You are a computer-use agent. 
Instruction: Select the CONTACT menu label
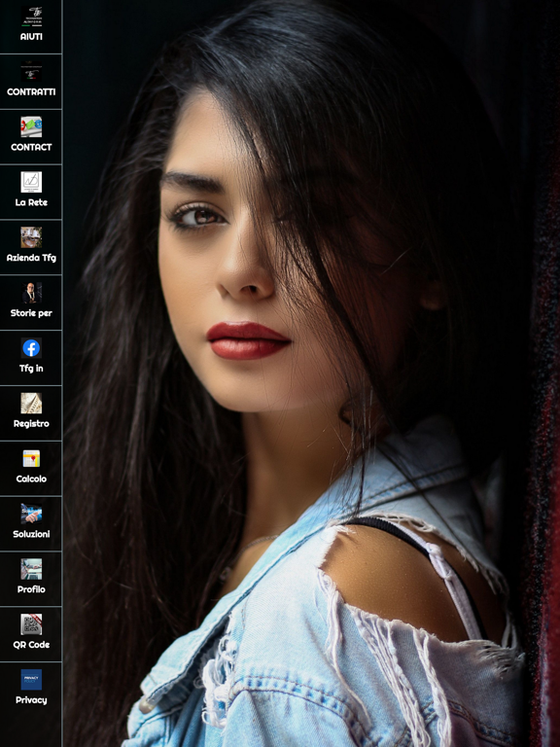31,147
